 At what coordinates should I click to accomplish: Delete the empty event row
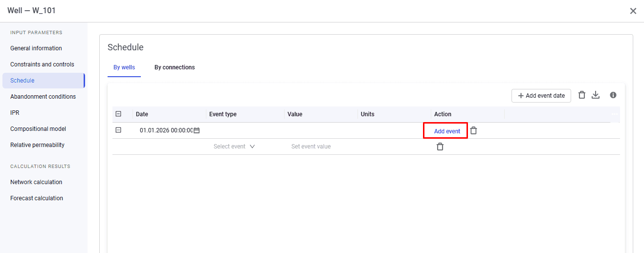coord(440,147)
